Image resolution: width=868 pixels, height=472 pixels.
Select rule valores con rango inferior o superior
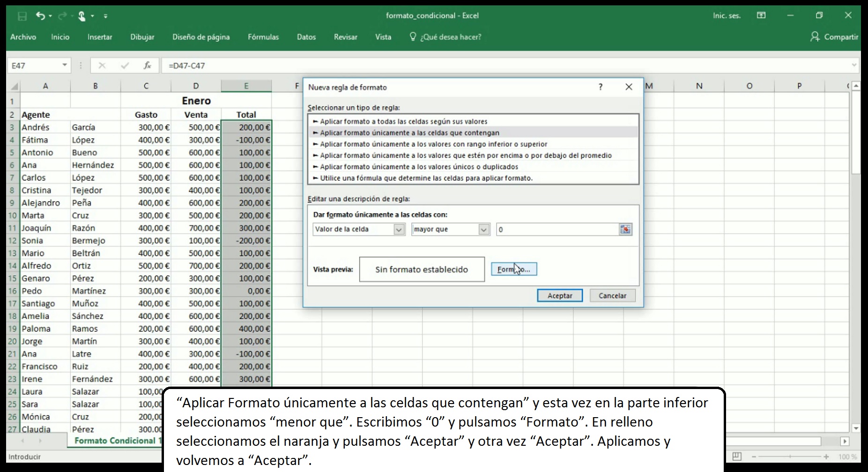tap(473, 144)
